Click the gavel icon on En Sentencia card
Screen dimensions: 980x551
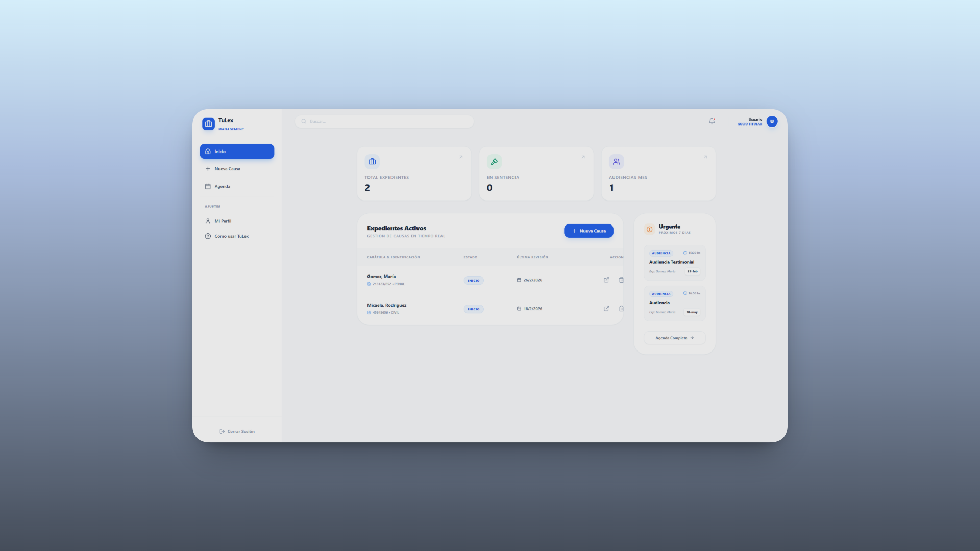pyautogui.click(x=494, y=162)
